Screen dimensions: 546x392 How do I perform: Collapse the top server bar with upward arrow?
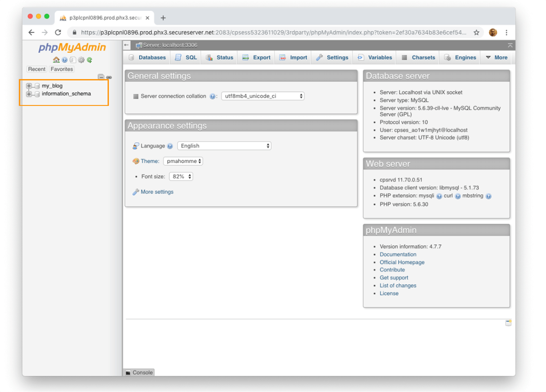510,45
